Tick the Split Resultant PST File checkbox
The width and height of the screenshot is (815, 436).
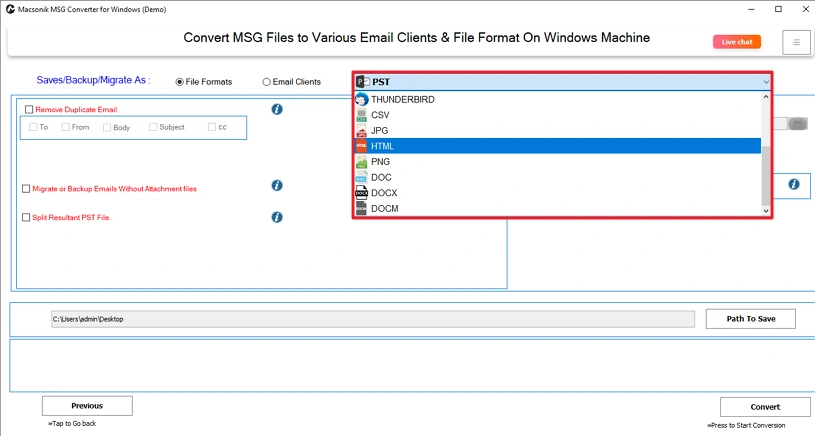coord(26,217)
